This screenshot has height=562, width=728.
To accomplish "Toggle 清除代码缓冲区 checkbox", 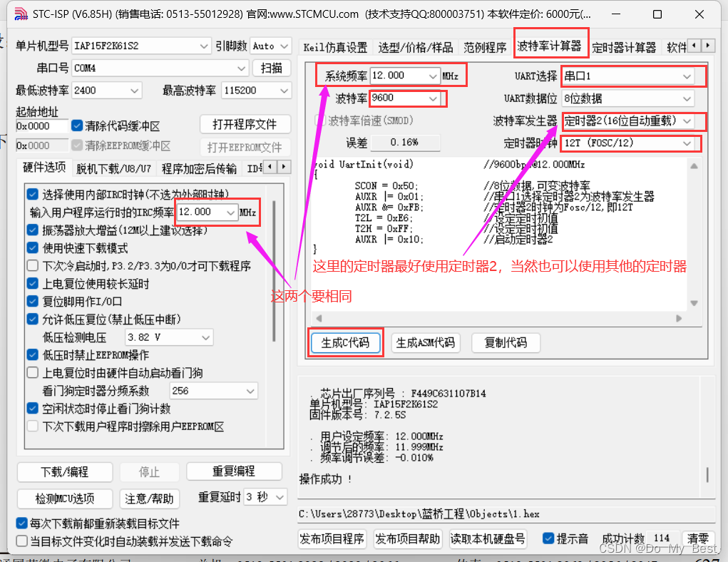I will click(77, 126).
